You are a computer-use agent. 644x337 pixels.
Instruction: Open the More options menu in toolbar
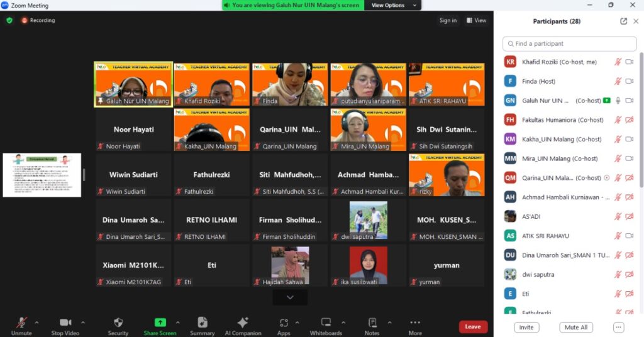414,324
